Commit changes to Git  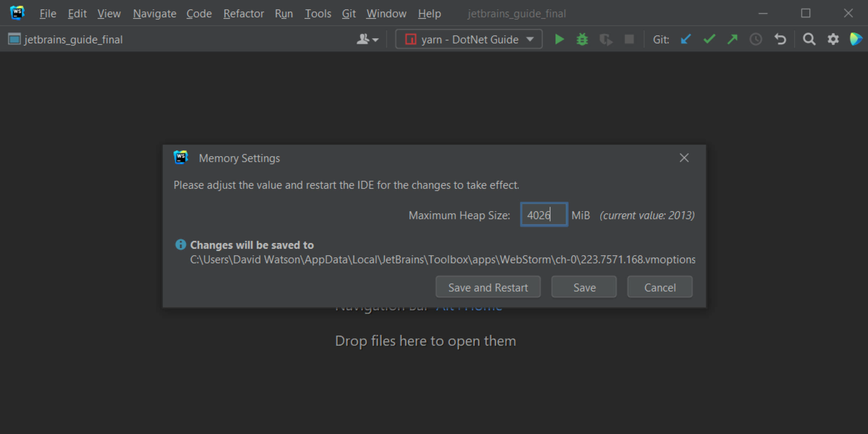pyautogui.click(x=709, y=39)
